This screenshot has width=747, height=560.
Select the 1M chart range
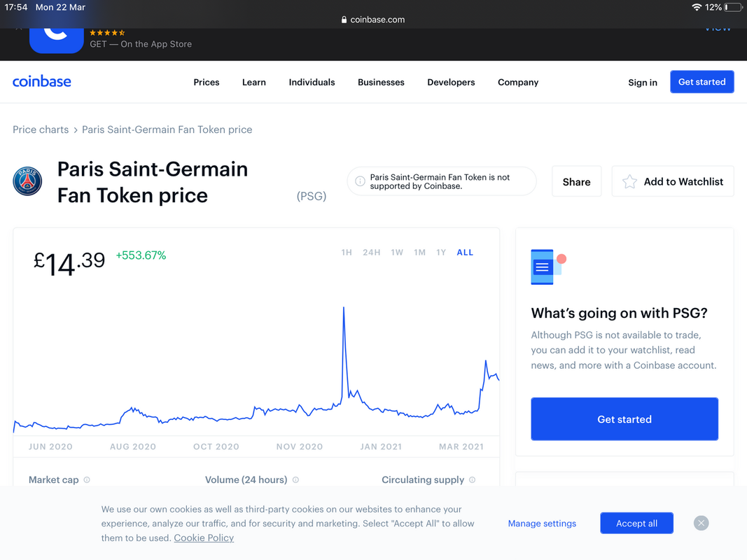pos(420,253)
